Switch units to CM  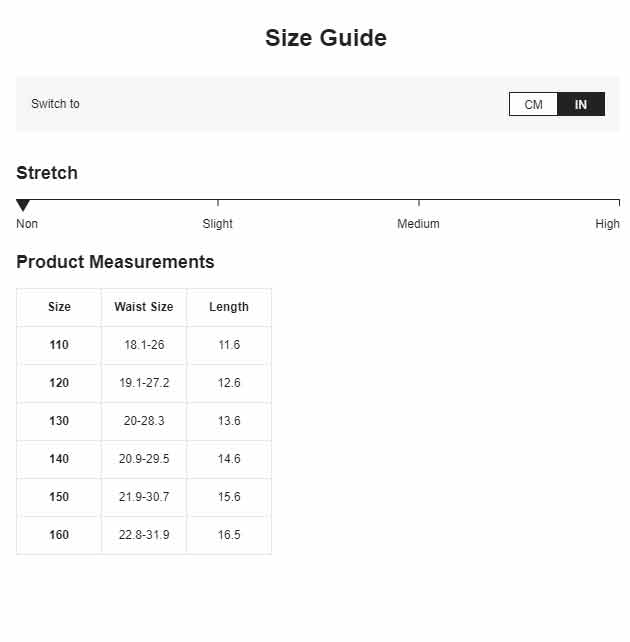tap(533, 104)
